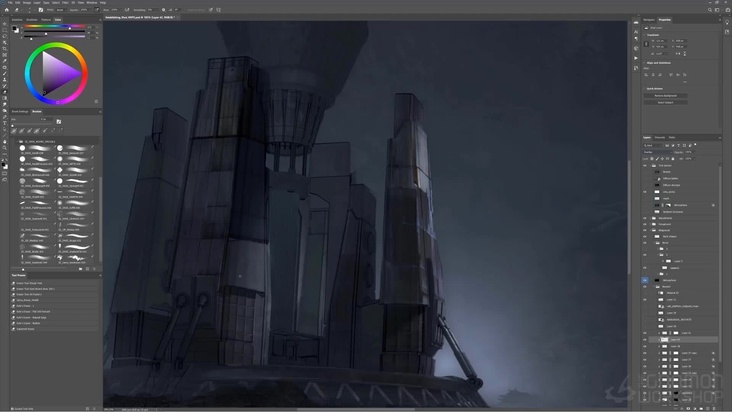Toggle the layer filter on/off switch

click(x=695, y=145)
